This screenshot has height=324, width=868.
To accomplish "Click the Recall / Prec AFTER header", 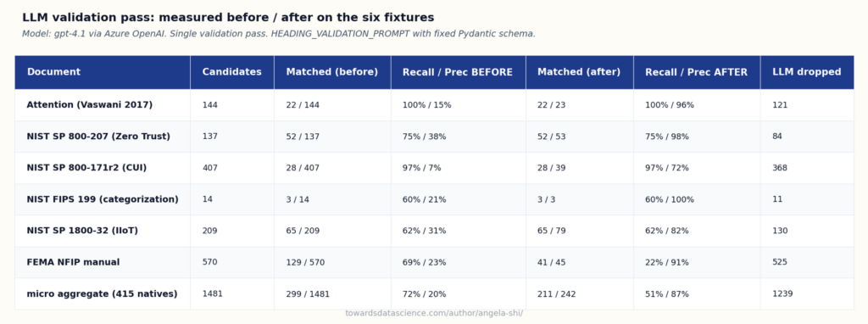I will (x=697, y=72).
